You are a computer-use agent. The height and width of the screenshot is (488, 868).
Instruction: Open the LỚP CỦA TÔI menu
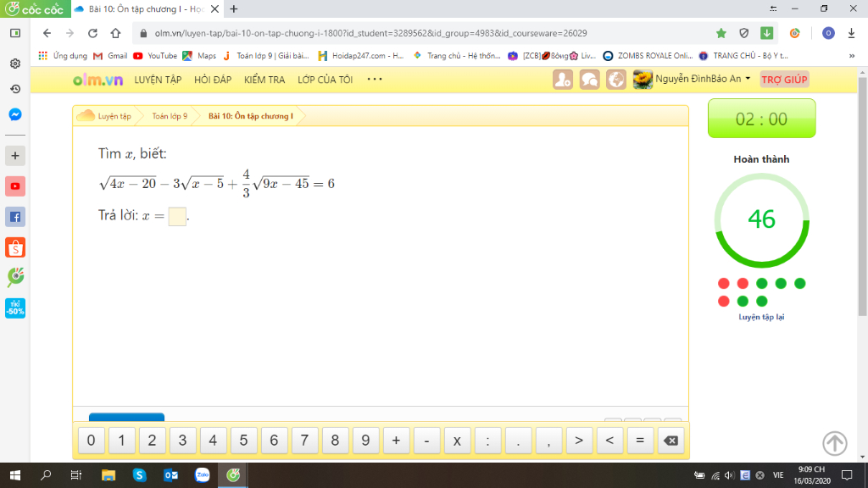(x=325, y=80)
